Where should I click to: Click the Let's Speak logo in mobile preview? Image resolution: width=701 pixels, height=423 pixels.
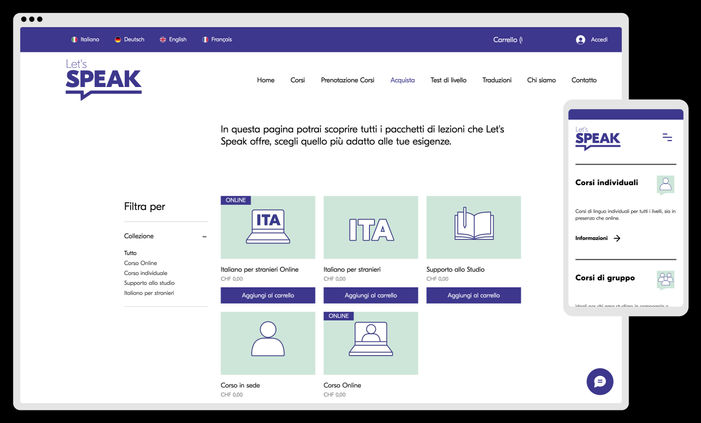[x=597, y=138]
